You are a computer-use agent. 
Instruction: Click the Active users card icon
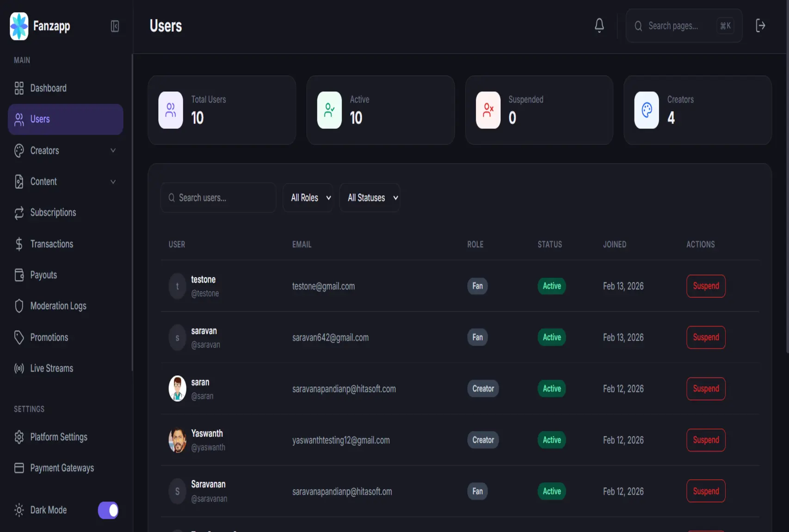329,110
